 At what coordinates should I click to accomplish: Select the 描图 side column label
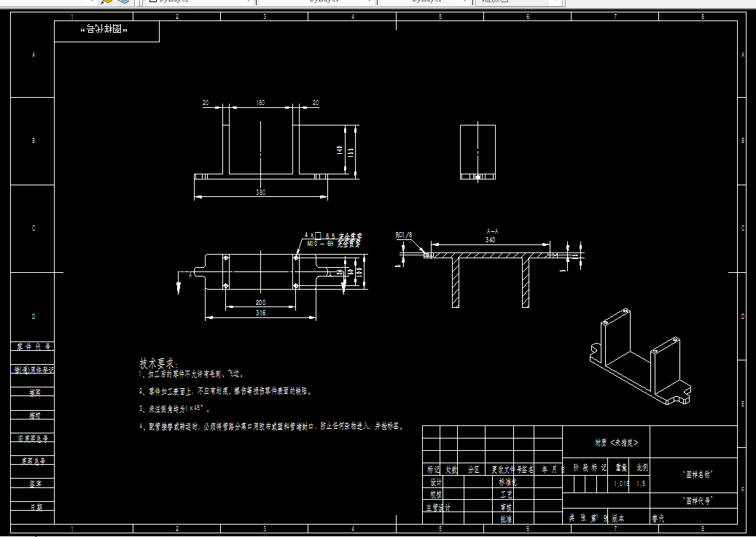35,393
